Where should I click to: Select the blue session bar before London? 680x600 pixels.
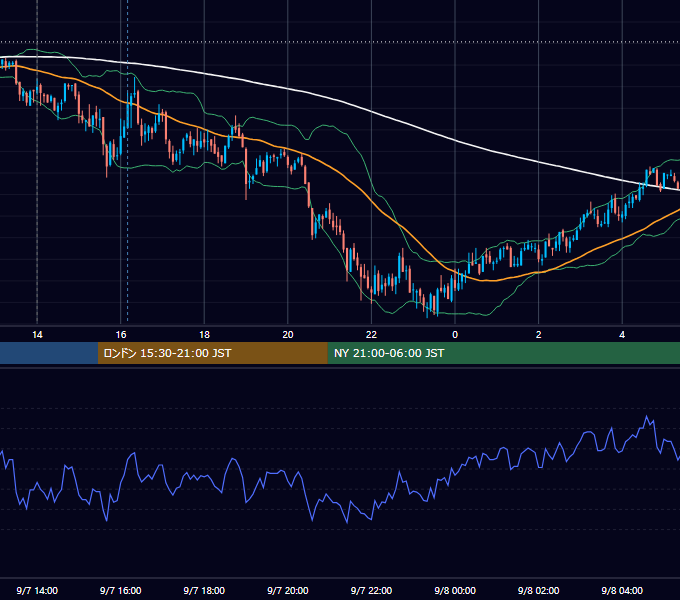pos(49,353)
